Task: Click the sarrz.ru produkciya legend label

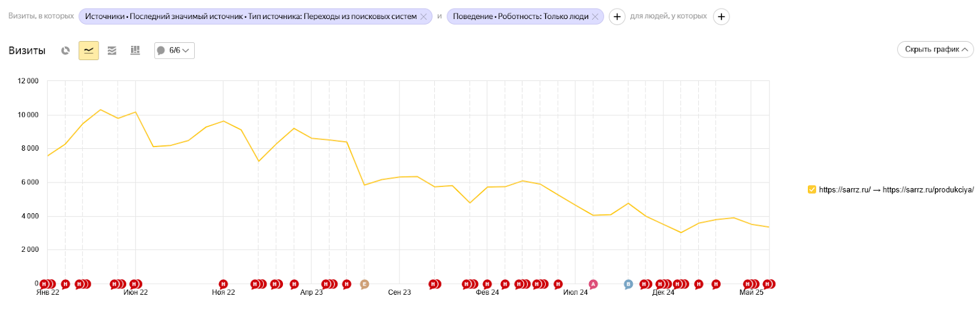Action: pos(896,190)
